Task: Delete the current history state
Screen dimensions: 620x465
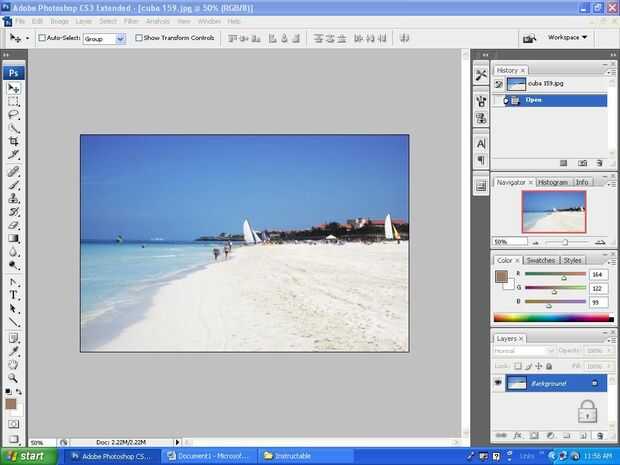Action: point(599,163)
